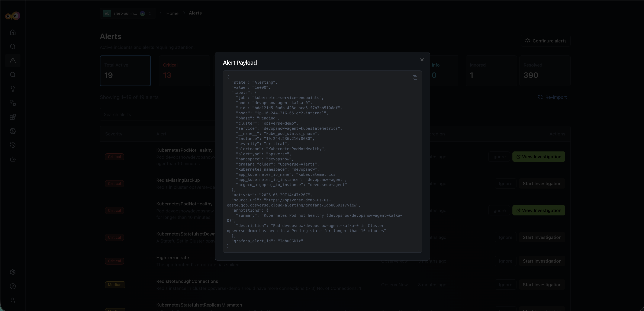Click the Alerts breadcrumb
644x311 pixels.
pyautogui.click(x=195, y=13)
